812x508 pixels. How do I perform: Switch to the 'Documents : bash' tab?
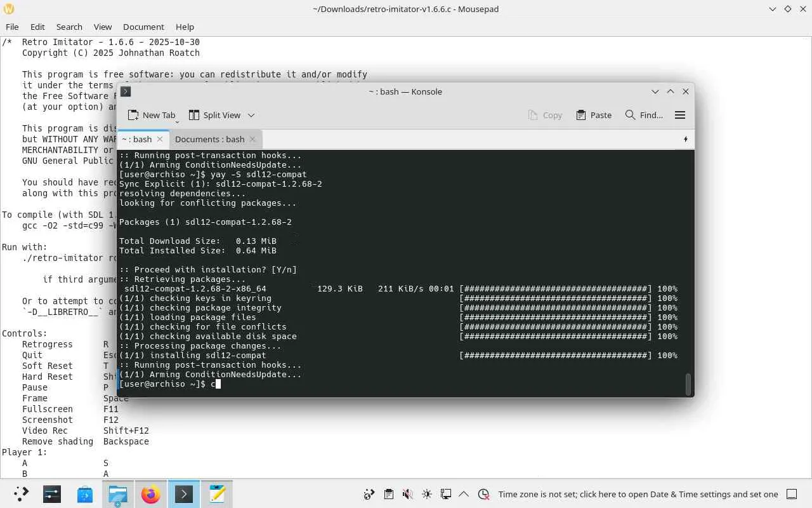(x=209, y=139)
